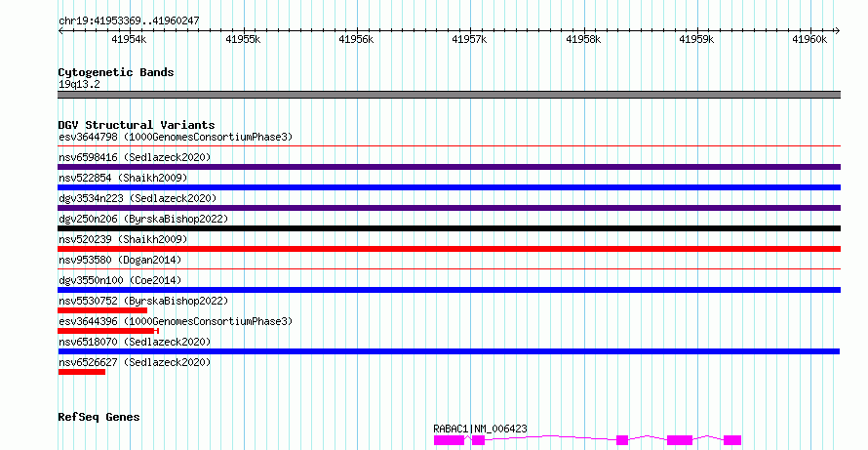Viewport: 868px width, 450px height.
Task: Click the dgv3550n100 (Coe2014) label
Action: [120, 280]
